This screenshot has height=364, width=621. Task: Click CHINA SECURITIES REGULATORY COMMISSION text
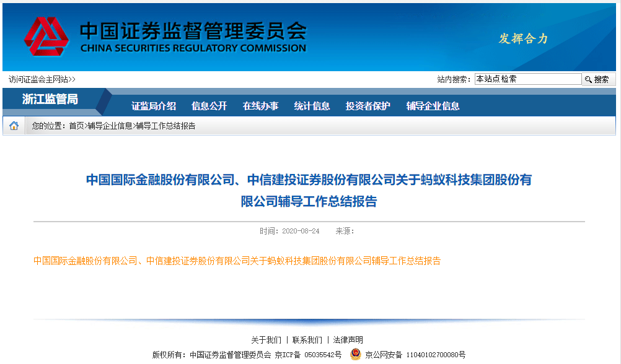click(x=193, y=48)
